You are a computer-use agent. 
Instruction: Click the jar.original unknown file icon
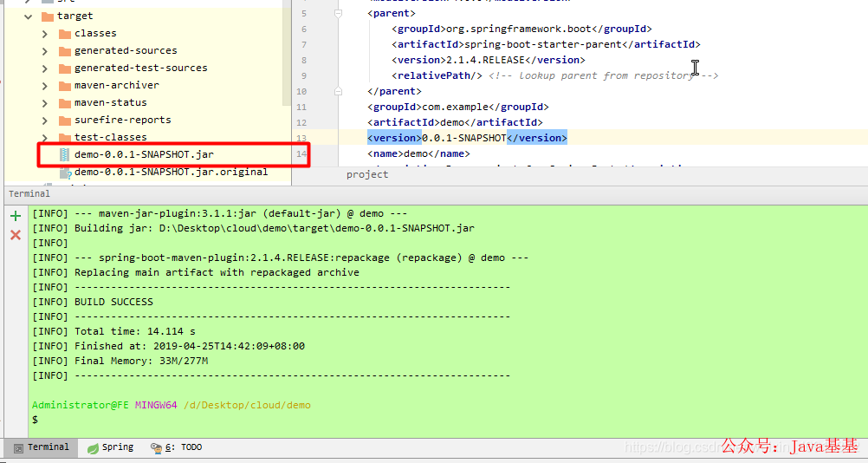point(66,173)
